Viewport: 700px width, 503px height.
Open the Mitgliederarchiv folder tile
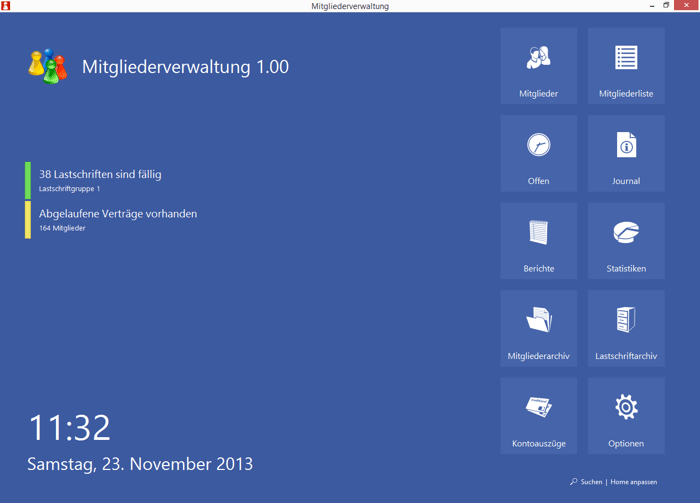tap(538, 328)
